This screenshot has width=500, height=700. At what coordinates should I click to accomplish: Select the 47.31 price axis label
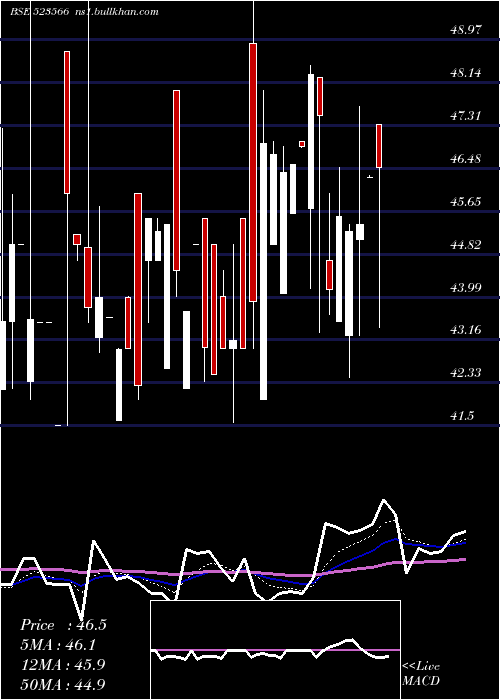pyautogui.click(x=467, y=116)
